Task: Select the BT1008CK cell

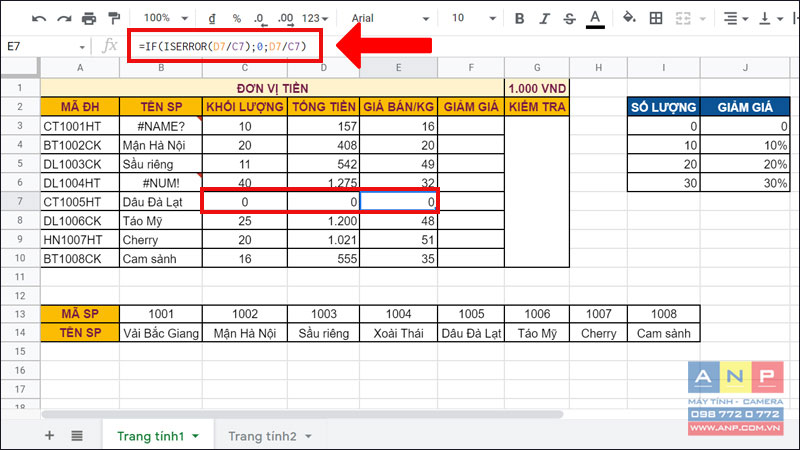Action: (x=80, y=259)
